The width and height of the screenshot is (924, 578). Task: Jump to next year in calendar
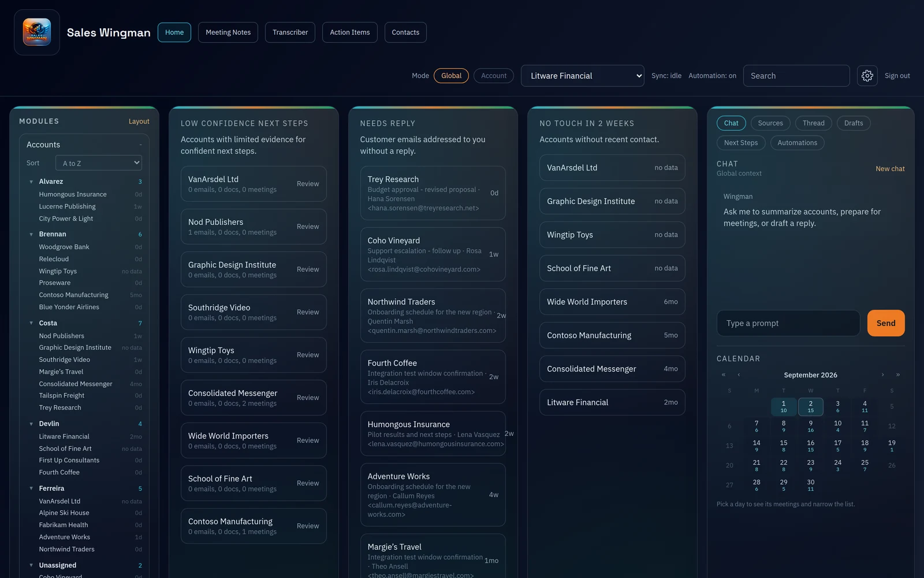pyautogui.click(x=897, y=375)
